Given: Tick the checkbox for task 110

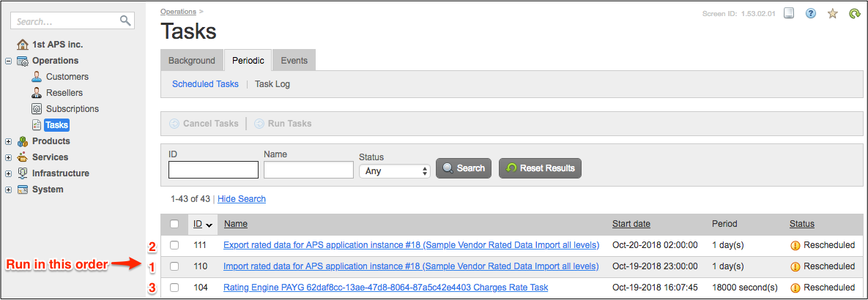Looking at the screenshot, I should pos(174,266).
